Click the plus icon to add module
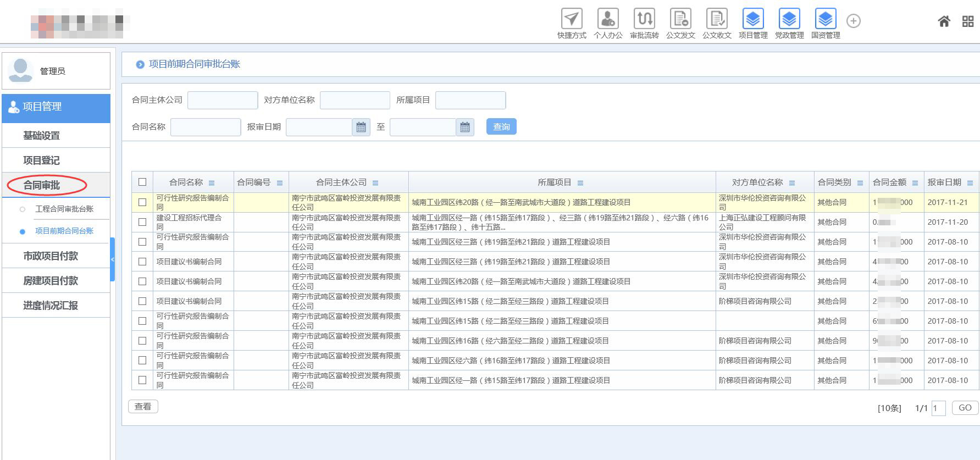The height and width of the screenshot is (460, 980). [x=853, y=21]
